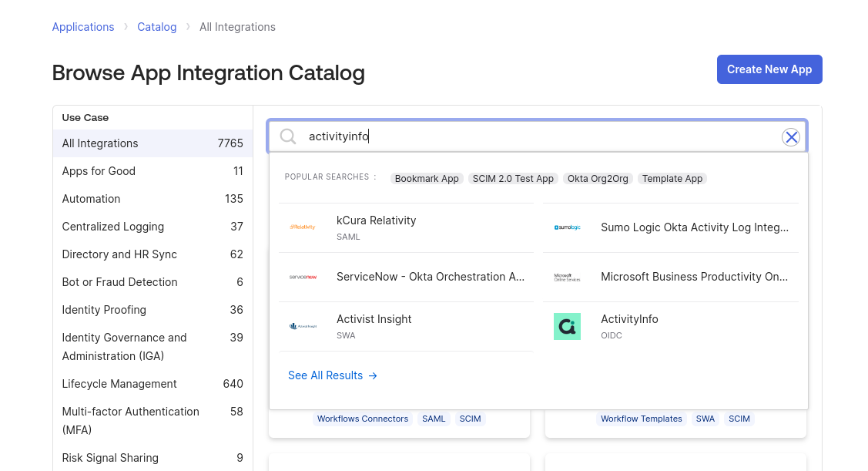This screenshot has height=471, width=868.
Task: Follow the arrow icon after See All Results
Action: [373, 375]
